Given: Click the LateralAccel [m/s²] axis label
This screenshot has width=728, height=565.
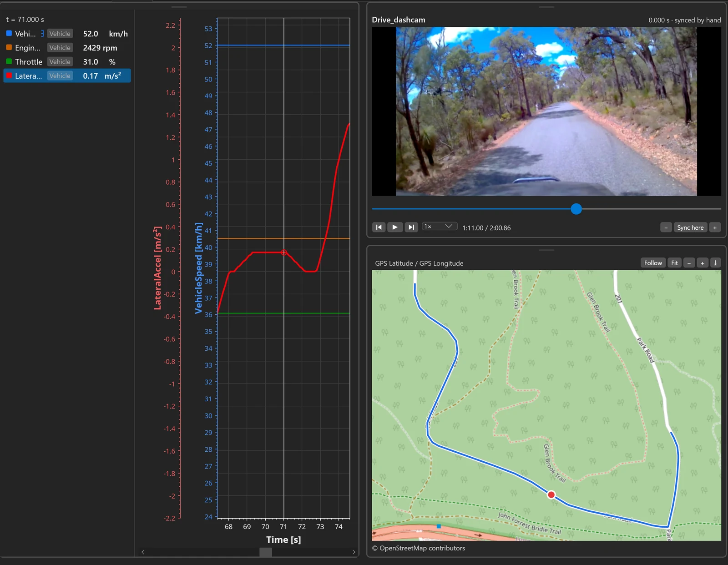Looking at the screenshot, I should point(157,268).
